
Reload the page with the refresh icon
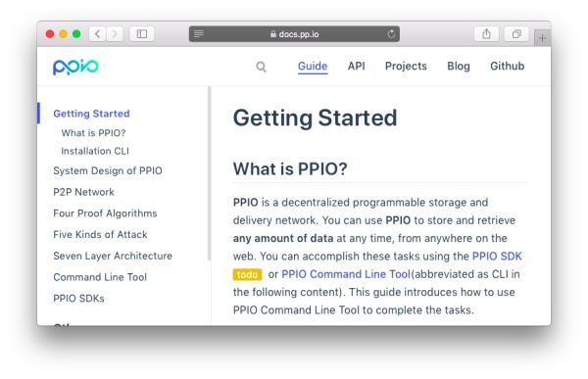(391, 34)
